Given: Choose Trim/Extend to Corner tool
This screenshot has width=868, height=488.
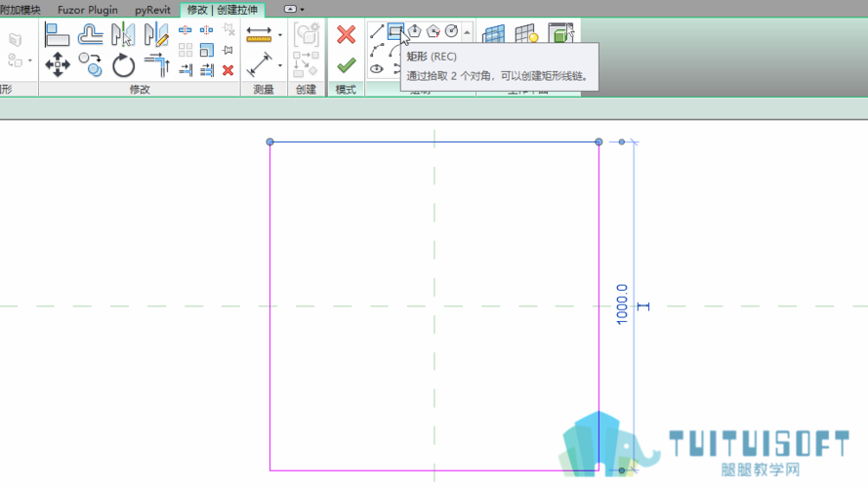Looking at the screenshot, I should (x=156, y=64).
